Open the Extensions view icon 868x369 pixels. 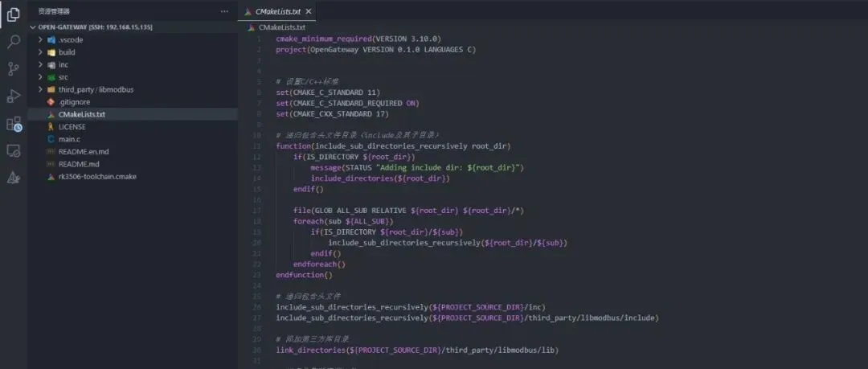coord(14,124)
